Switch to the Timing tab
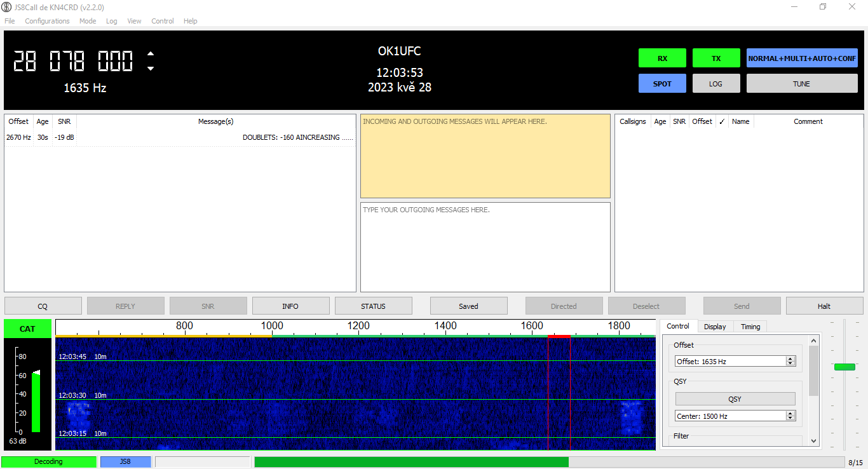Viewport: 868px width, 469px height. (750, 327)
